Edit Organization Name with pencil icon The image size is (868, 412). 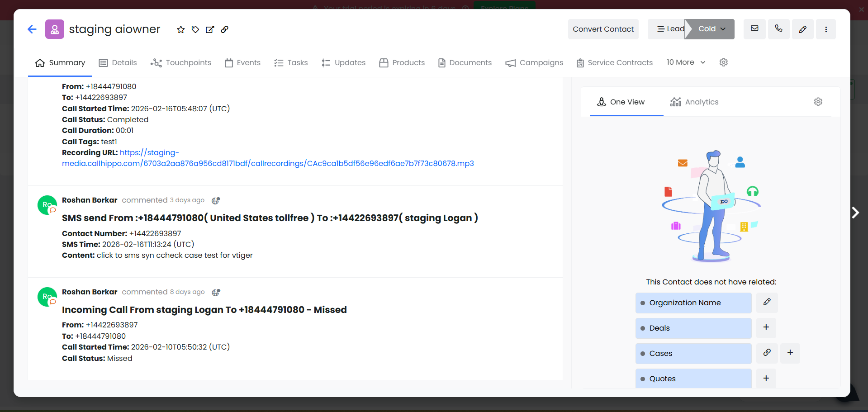(x=767, y=302)
